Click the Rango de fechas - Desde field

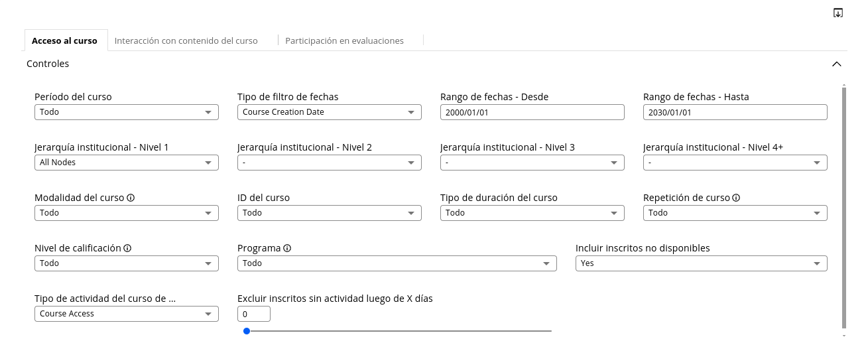pos(532,112)
